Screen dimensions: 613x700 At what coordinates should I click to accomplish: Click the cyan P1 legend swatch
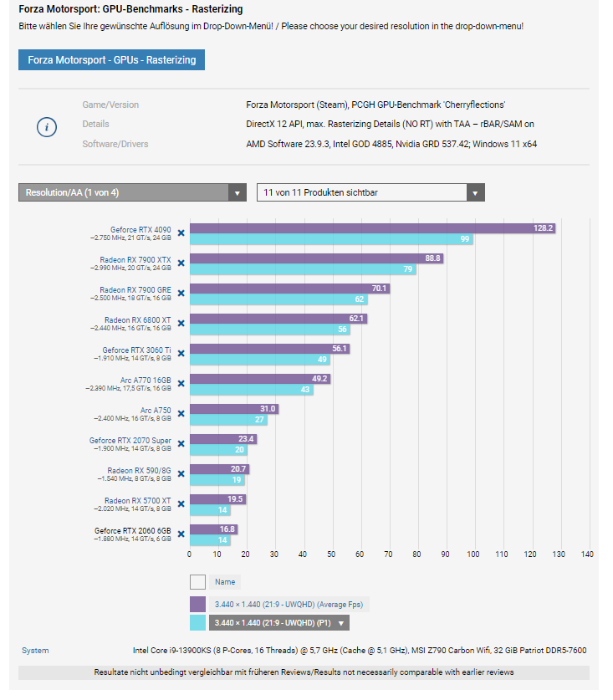(198, 623)
